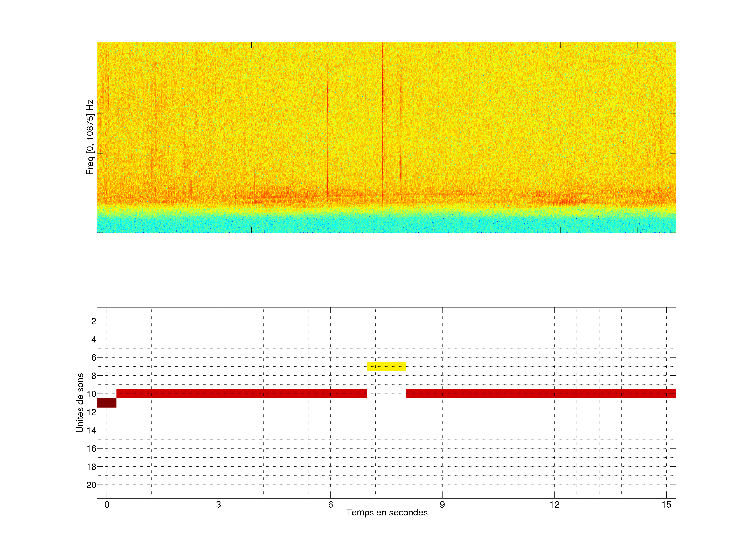
Task: Click x-axis tick label 3
Action: [218, 505]
